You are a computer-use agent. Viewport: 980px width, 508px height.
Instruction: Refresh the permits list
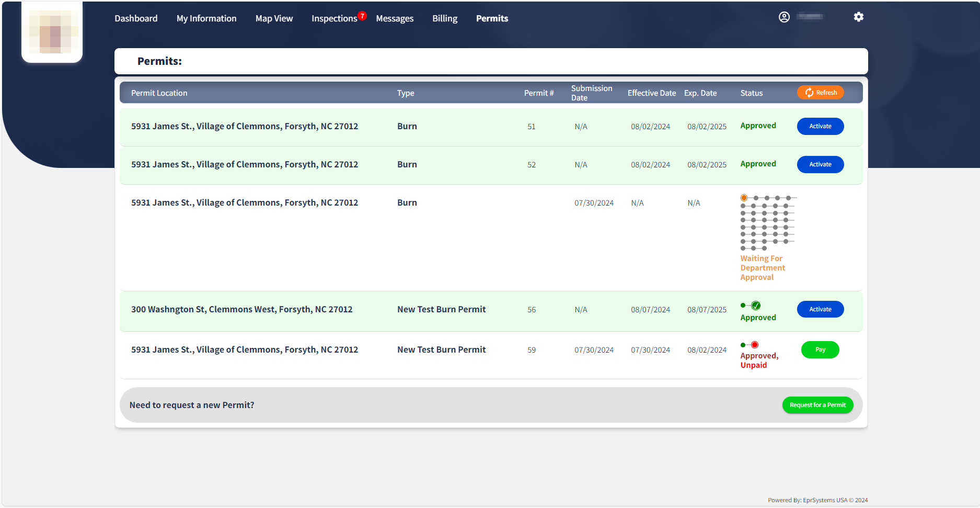click(x=820, y=93)
